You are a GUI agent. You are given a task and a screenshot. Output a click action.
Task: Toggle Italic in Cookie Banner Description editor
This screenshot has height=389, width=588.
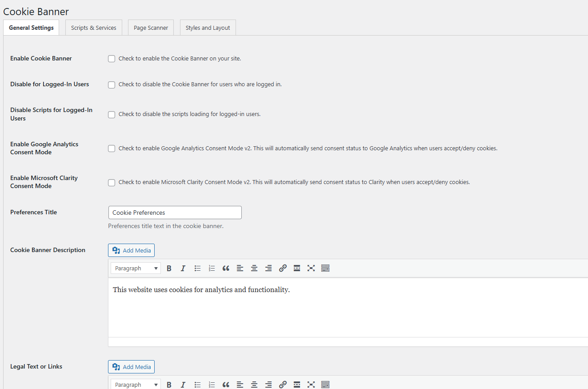point(183,268)
